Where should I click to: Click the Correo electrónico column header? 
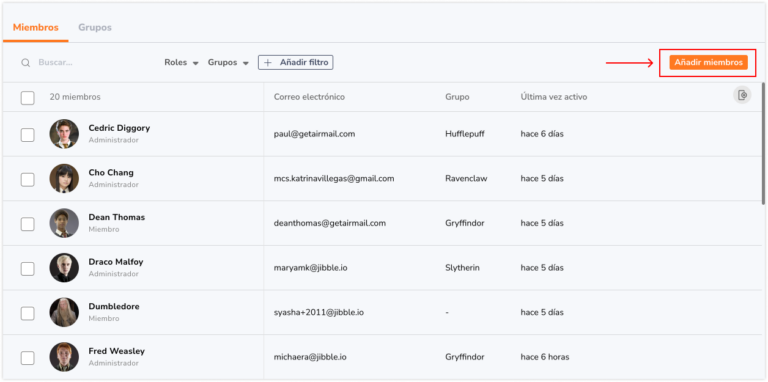[309, 97]
